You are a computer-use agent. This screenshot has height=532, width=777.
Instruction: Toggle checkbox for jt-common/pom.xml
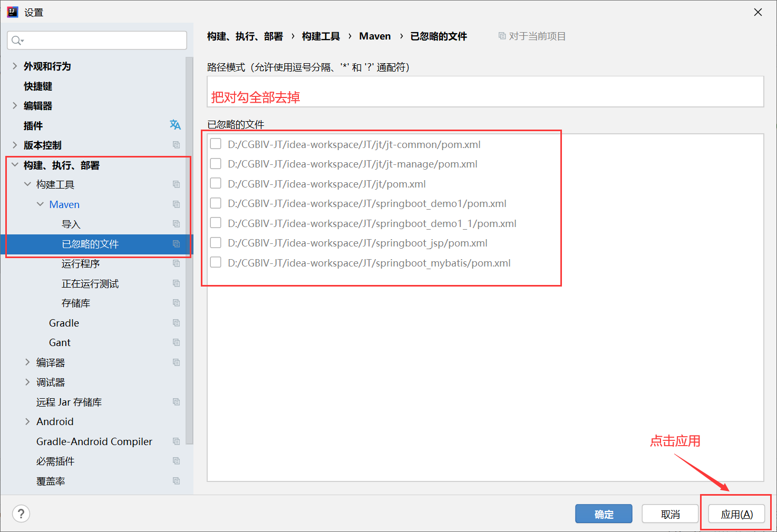tap(216, 144)
